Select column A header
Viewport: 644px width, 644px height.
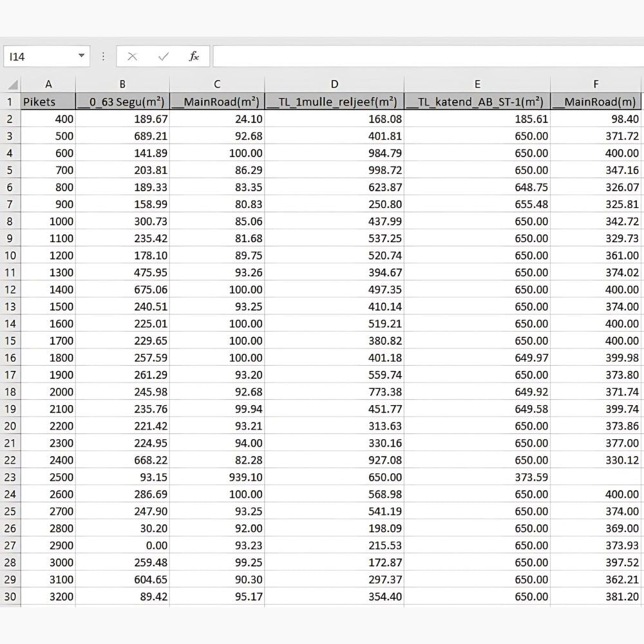pyautogui.click(x=48, y=84)
